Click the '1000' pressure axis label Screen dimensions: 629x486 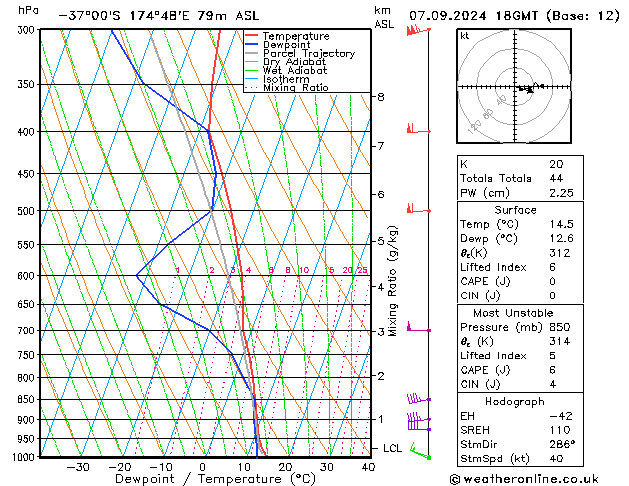(x=26, y=457)
